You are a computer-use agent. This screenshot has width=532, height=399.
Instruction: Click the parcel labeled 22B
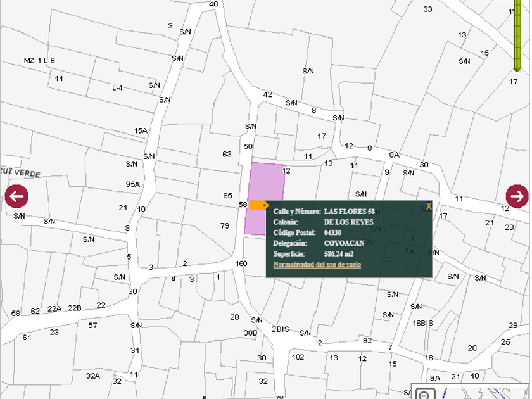(75, 308)
